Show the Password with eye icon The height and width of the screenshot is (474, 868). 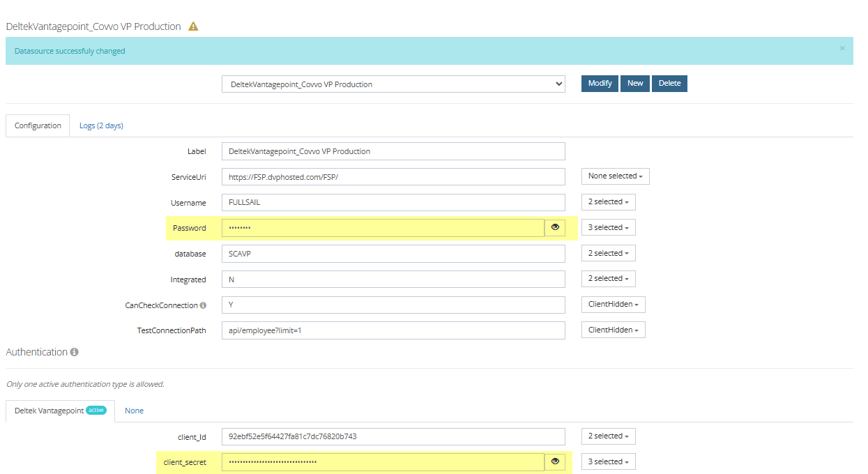click(x=555, y=228)
